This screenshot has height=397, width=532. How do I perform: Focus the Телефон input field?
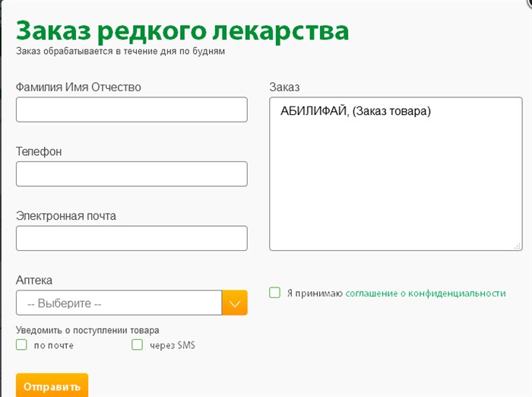click(131, 174)
